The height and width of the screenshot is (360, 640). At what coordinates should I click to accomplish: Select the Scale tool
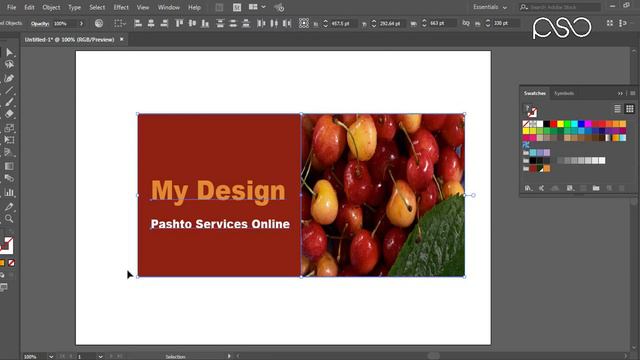pos(9,128)
